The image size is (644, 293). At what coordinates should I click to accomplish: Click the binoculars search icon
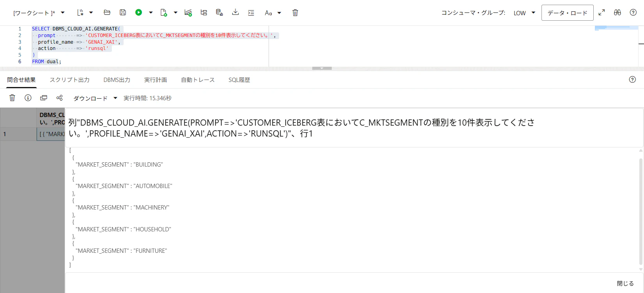pos(617,12)
